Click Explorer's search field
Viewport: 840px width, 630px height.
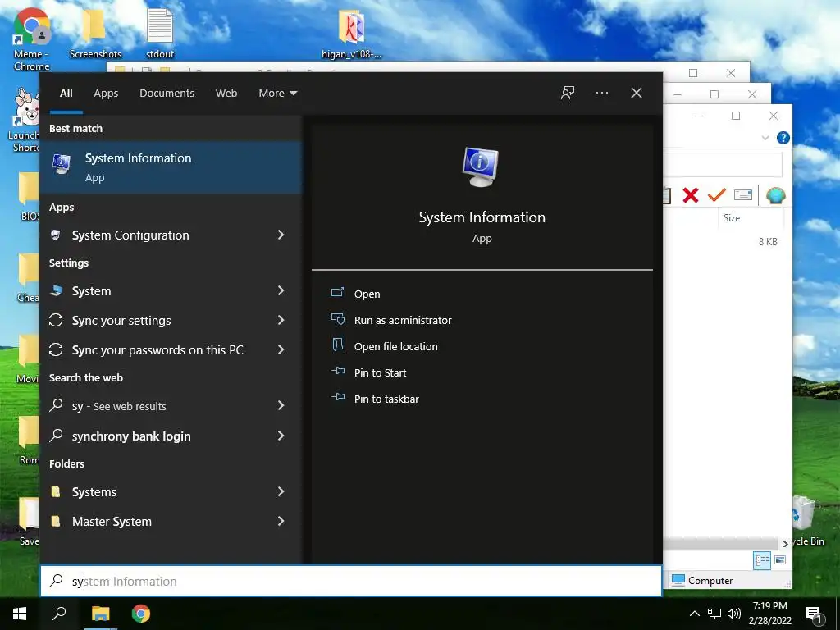(x=722, y=165)
